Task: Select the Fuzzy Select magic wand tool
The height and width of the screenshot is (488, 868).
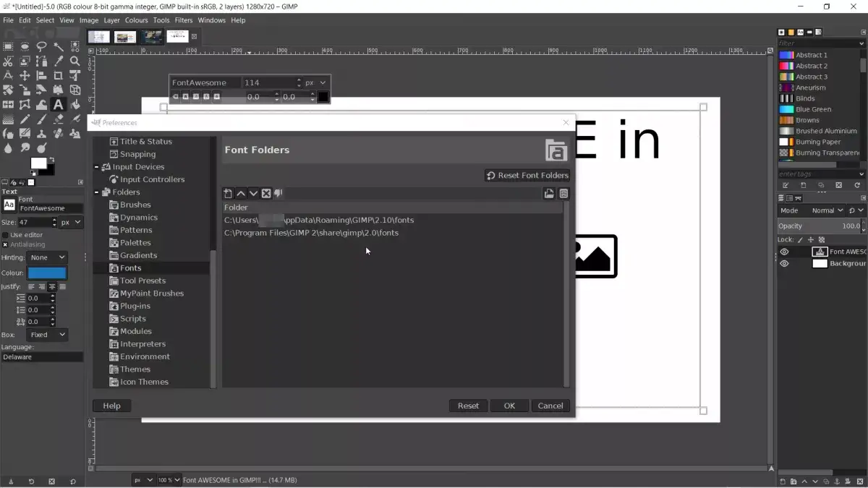Action: tap(59, 46)
